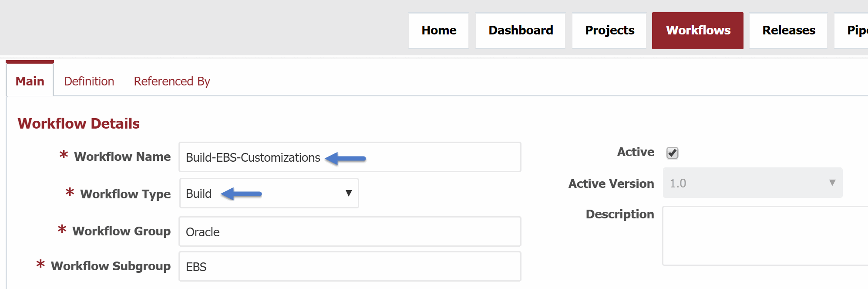The height and width of the screenshot is (289, 868).
Task: Open the Home page
Action: click(x=438, y=31)
